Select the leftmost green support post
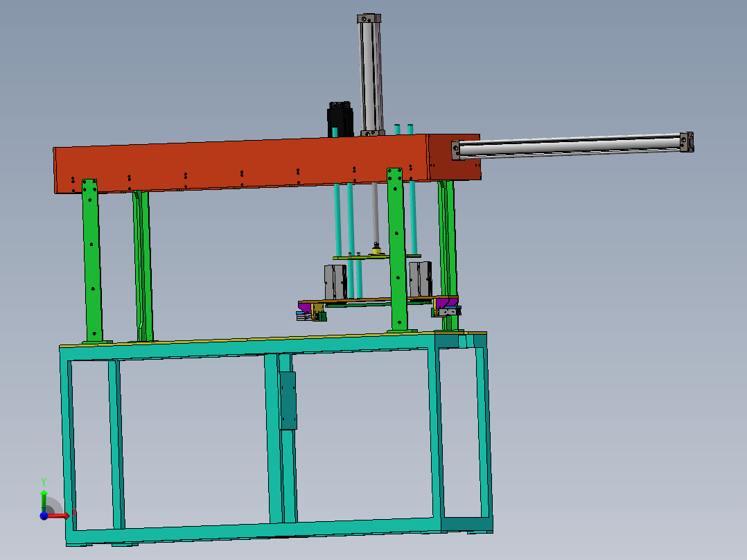 [x=92, y=261]
